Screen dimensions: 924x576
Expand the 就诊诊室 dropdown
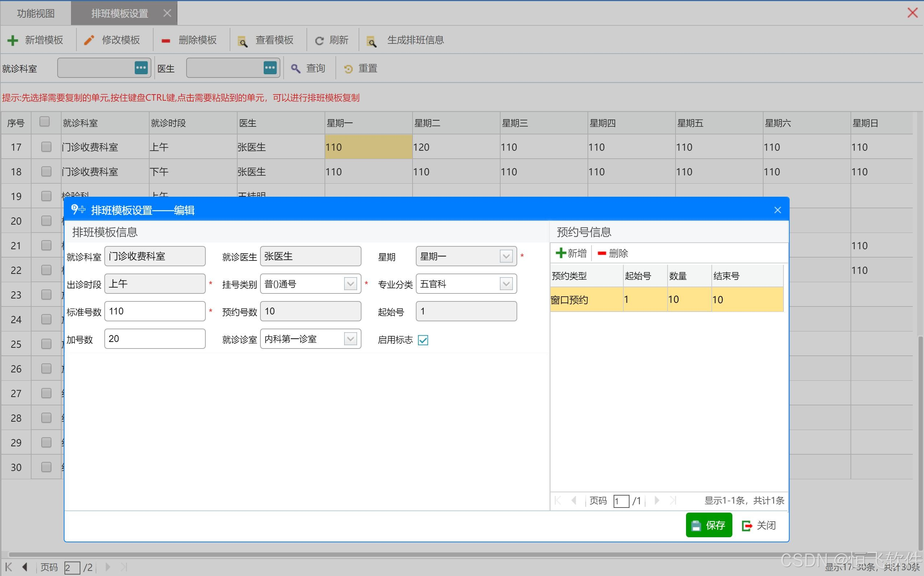[x=350, y=339]
